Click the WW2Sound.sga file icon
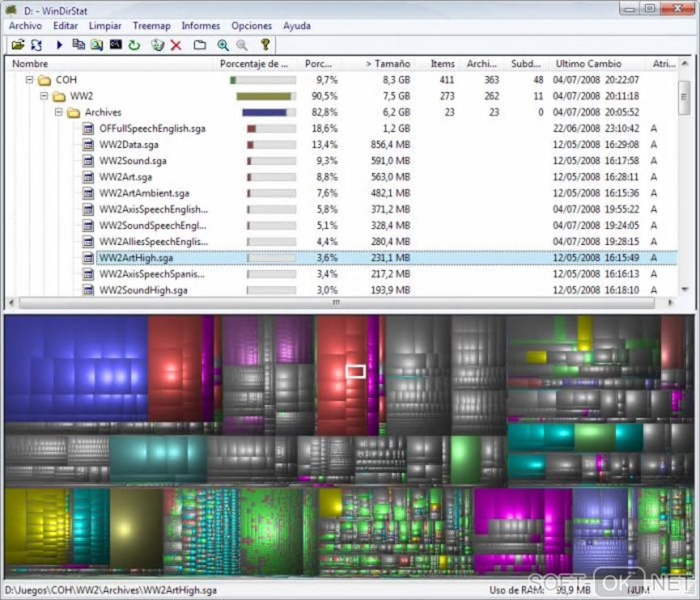 89,161
